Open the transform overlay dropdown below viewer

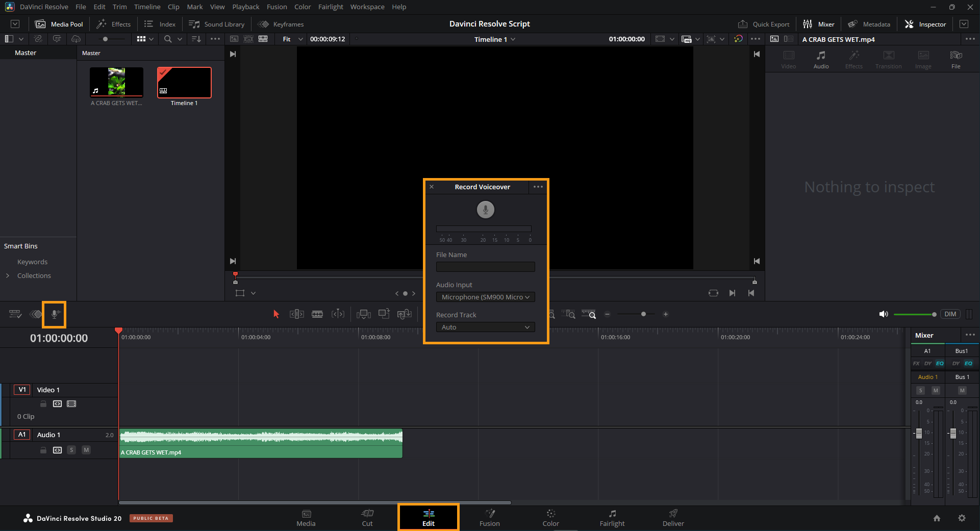pos(253,293)
